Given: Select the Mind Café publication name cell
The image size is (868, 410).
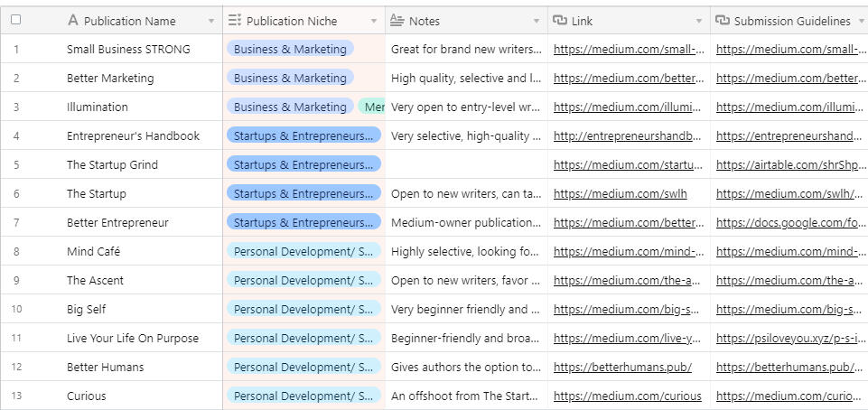Looking at the screenshot, I should (135, 251).
